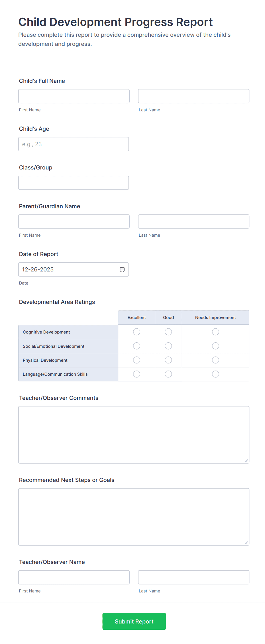
Task: Click the Parent/Guardian Last Name field
Action: (x=193, y=221)
